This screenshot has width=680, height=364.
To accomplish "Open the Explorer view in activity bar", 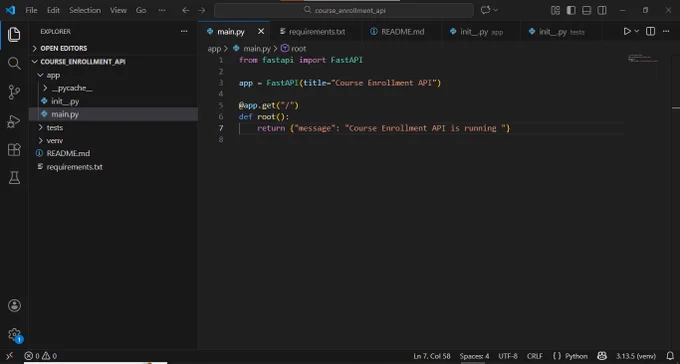I will pyautogui.click(x=14, y=35).
